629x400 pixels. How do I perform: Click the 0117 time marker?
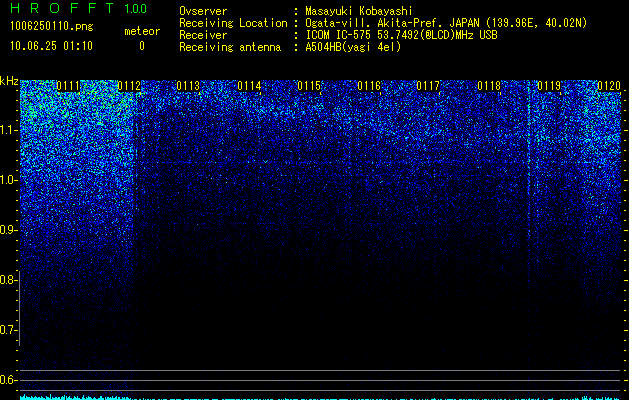(x=428, y=86)
